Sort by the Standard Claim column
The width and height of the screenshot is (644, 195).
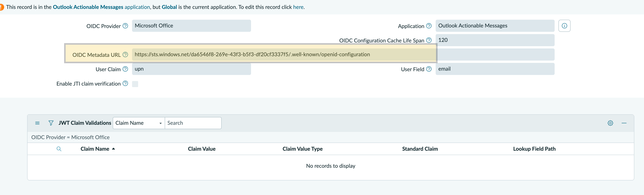[420, 149]
